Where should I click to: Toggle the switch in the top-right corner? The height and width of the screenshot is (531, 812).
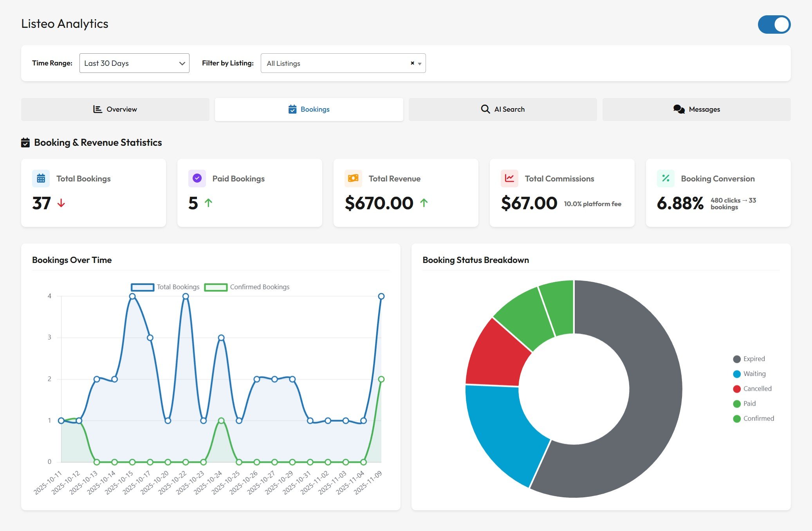coord(774,24)
